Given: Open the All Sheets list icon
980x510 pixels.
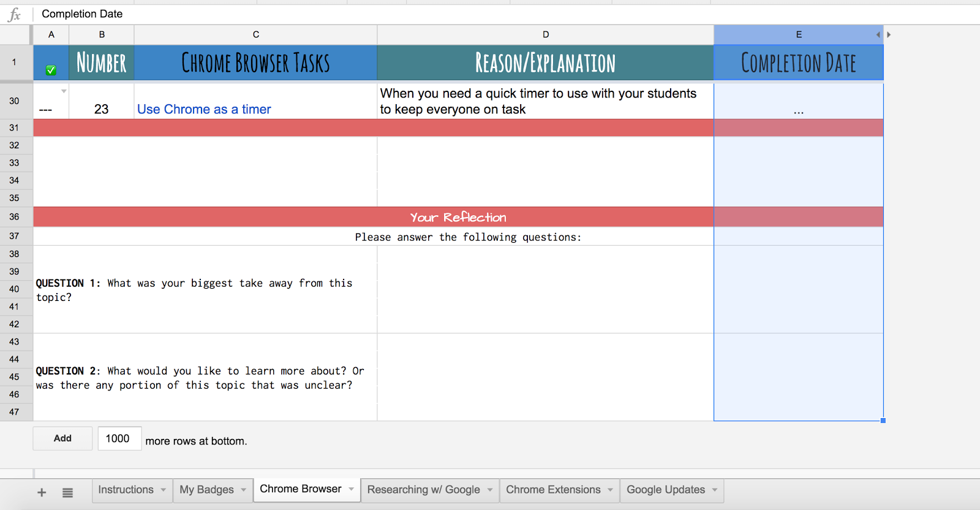Looking at the screenshot, I should [67, 492].
